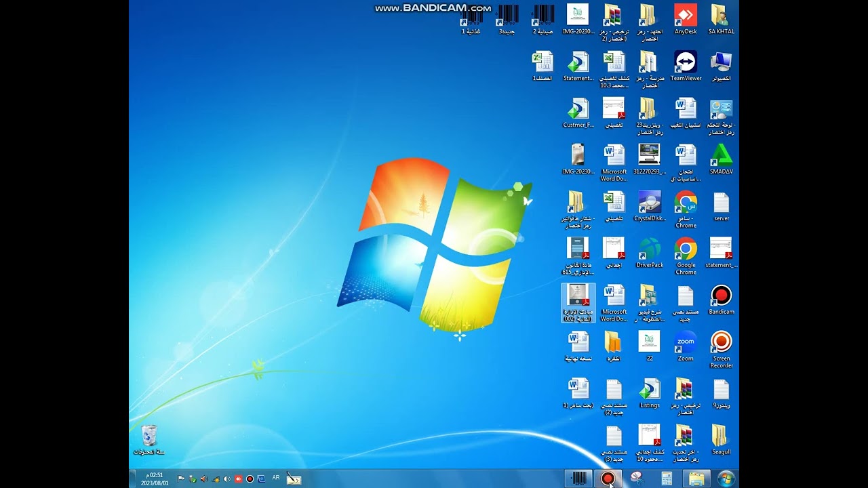Open the استبيان النقيب Word document
This screenshot has height=488, width=868.
(x=686, y=113)
